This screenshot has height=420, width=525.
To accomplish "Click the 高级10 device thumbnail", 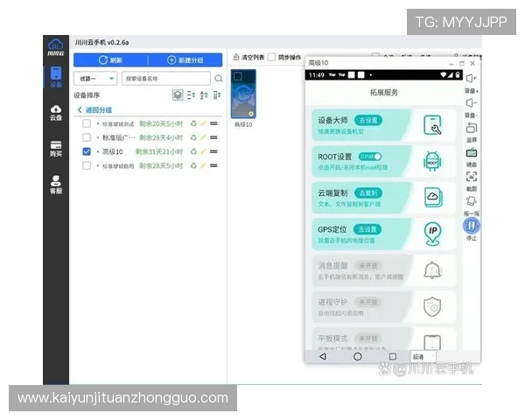I will tap(243, 94).
